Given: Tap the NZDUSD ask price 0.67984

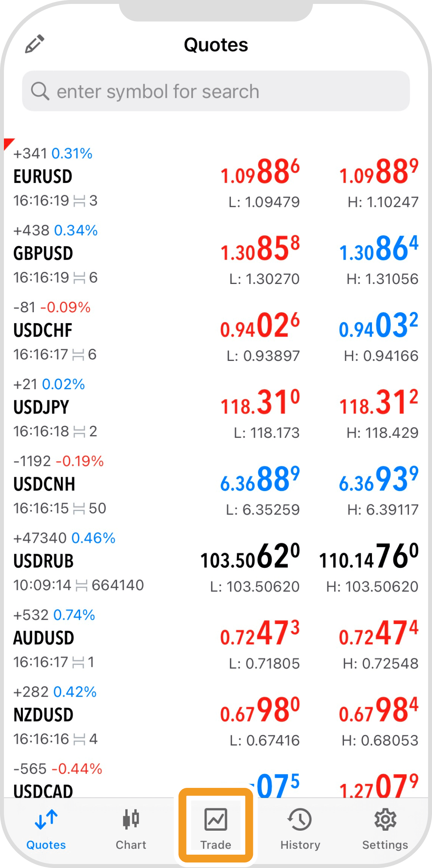Looking at the screenshot, I should (x=379, y=711).
